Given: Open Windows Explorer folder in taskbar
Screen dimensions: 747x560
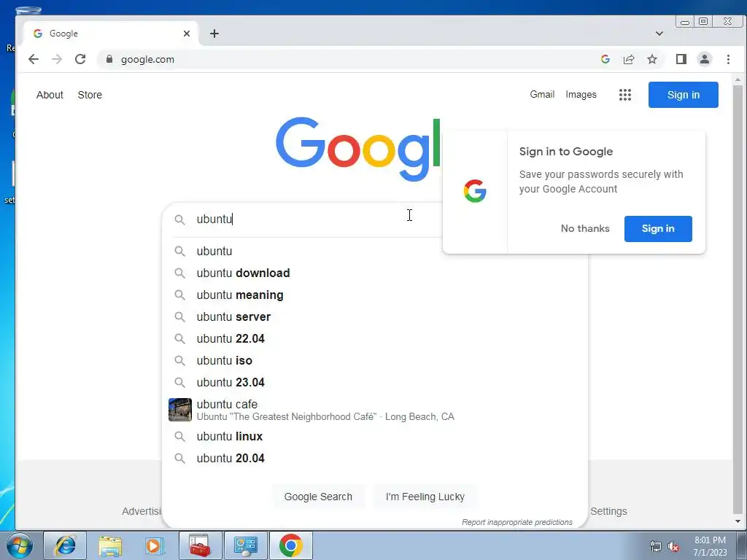Looking at the screenshot, I should click(110, 545).
